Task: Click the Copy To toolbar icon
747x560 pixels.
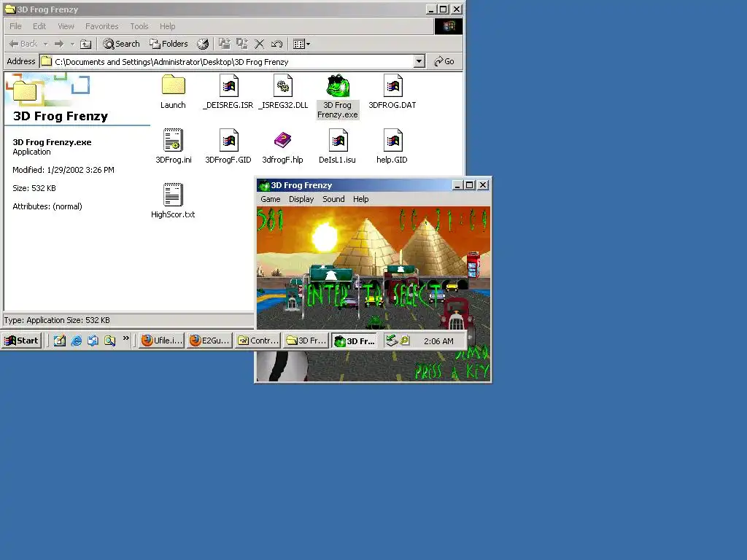Action: [x=242, y=44]
